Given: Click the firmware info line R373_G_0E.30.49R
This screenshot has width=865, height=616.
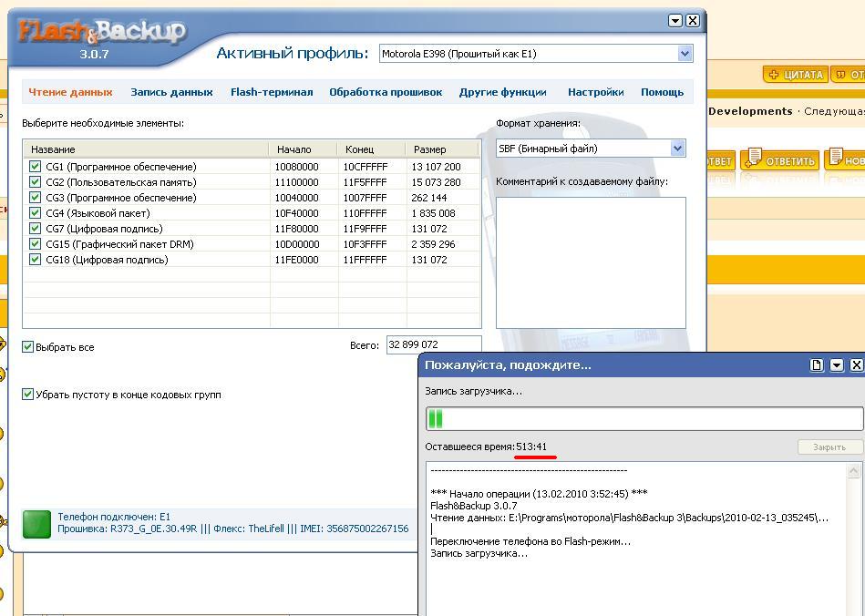Looking at the screenshot, I should click(233, 529).
